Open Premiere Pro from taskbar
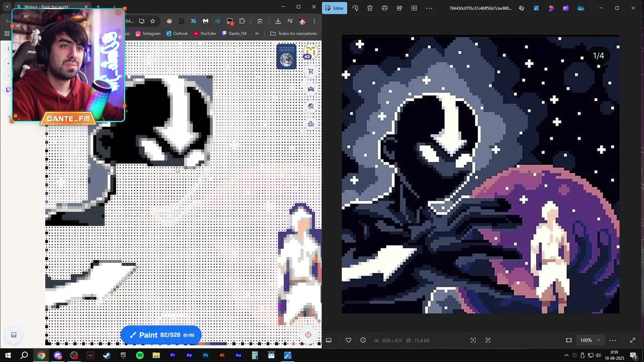Screen dimensions: 644x362 click(173, 355)
